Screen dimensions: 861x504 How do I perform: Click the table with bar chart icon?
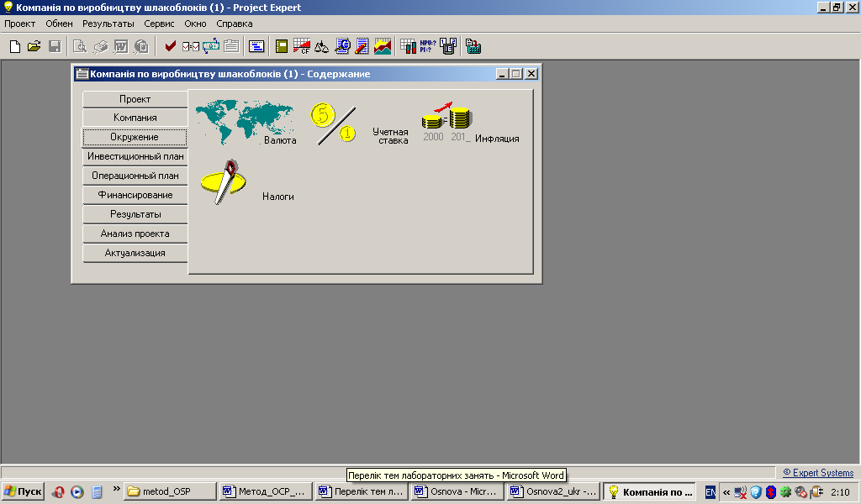tap(408, 46)
